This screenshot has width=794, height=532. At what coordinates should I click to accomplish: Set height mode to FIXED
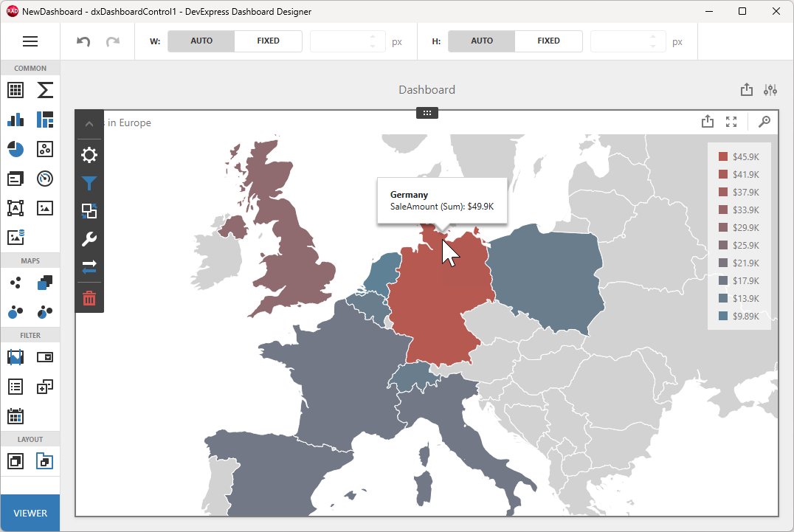[548, 41]
